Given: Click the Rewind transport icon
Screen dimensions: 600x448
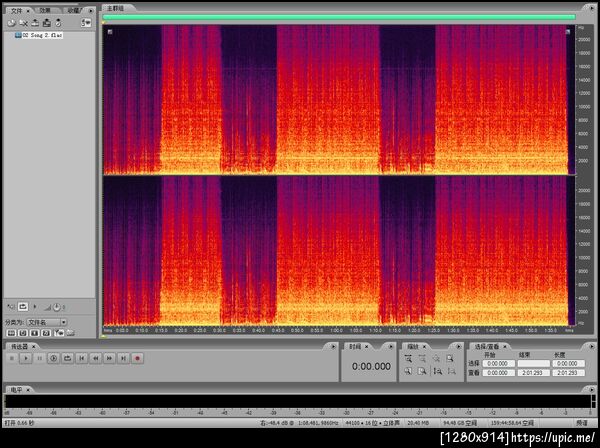Looking at the screenshot, I should coord(95,357).
